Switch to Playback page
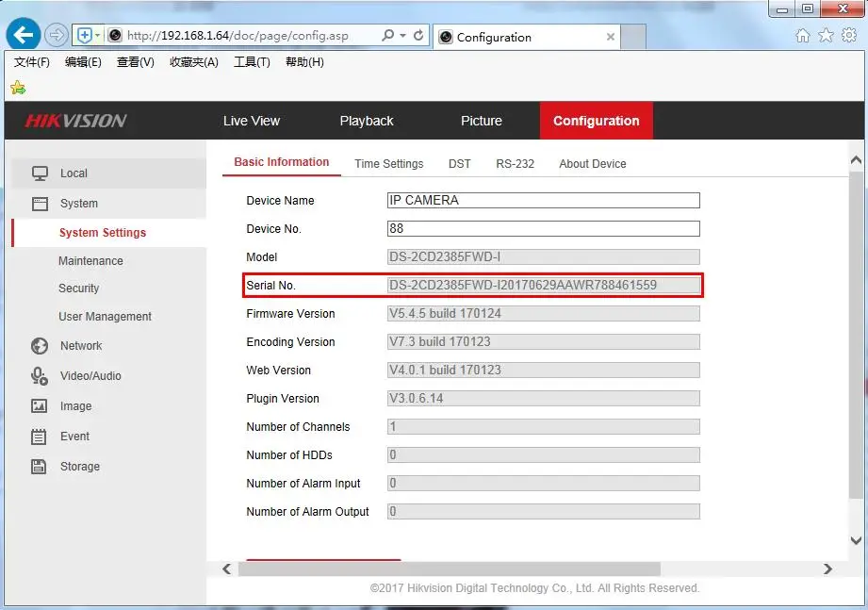868x610 pixels. point(367,121)
